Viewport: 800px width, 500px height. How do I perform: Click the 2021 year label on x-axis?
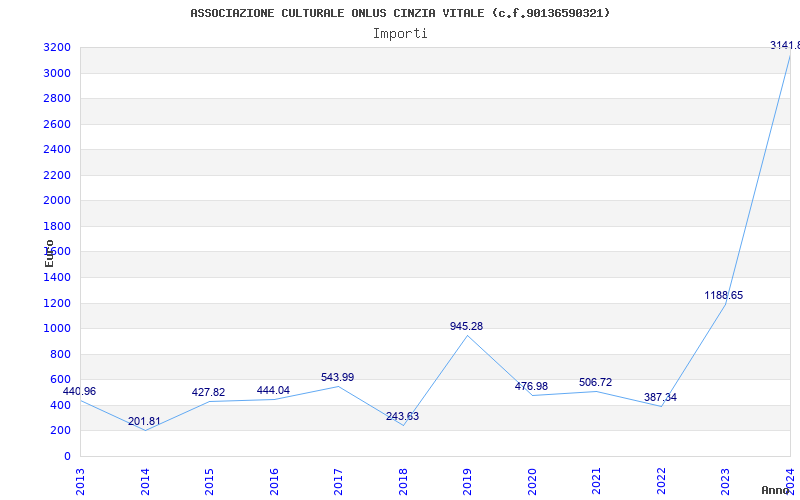pyautogui.click(x=596, y=481)
